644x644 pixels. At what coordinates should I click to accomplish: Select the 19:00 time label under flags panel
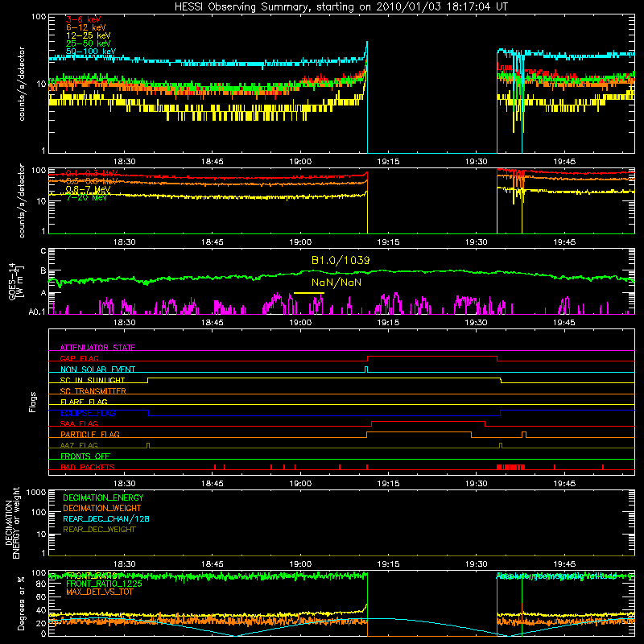(300, 484)
